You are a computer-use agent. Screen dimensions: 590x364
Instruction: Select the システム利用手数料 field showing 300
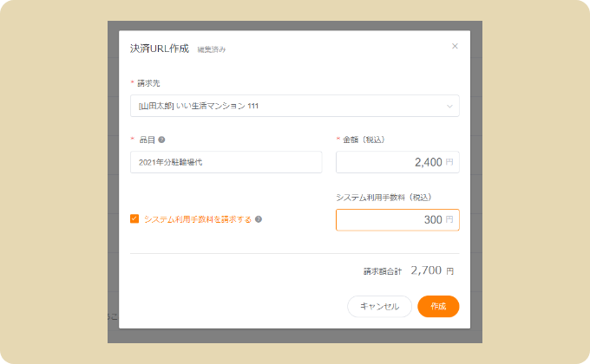click(397, 219)
